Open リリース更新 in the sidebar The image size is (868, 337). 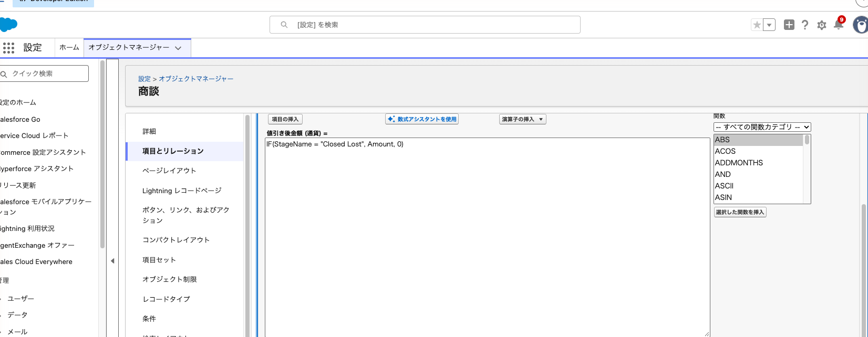click(18, 185)
